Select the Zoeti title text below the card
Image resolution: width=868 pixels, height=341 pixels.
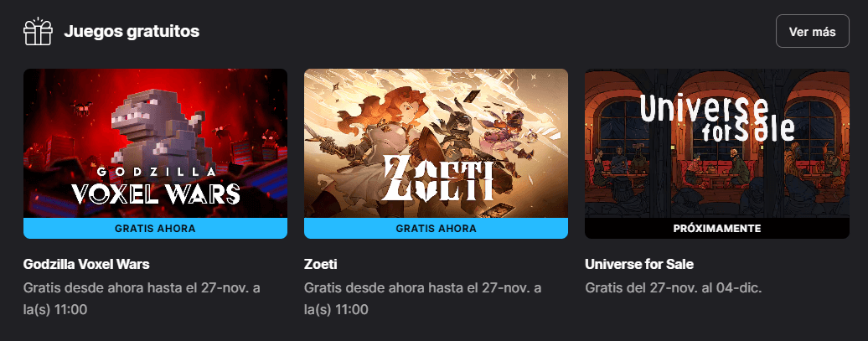321,265
